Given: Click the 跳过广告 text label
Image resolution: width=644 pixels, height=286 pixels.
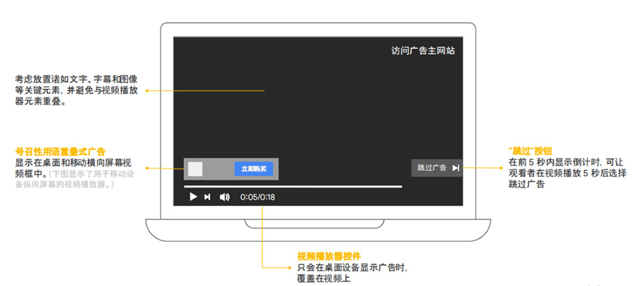Looking at the screenshot, I should (x=432, y=168).
